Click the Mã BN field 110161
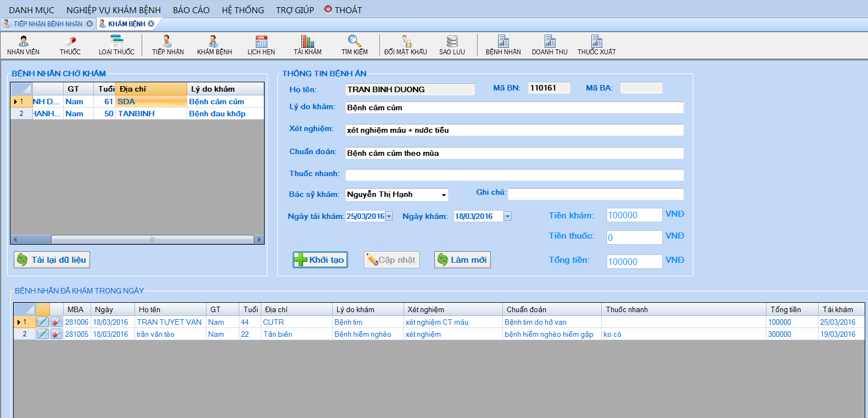Image resolution: width=868 pixels, height=418 pixels. coord(549,88)
